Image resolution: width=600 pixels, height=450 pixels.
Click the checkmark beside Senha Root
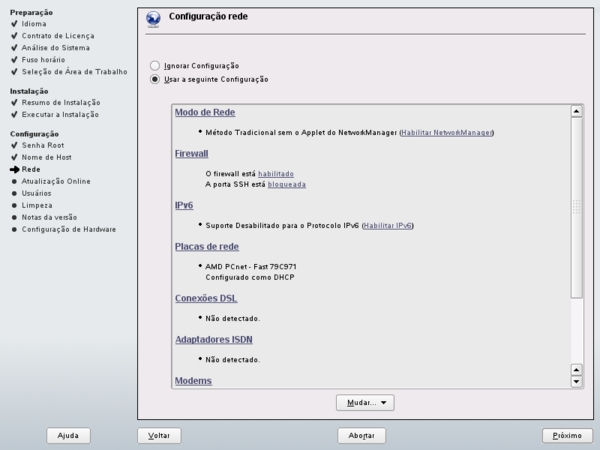click(15, 145)
